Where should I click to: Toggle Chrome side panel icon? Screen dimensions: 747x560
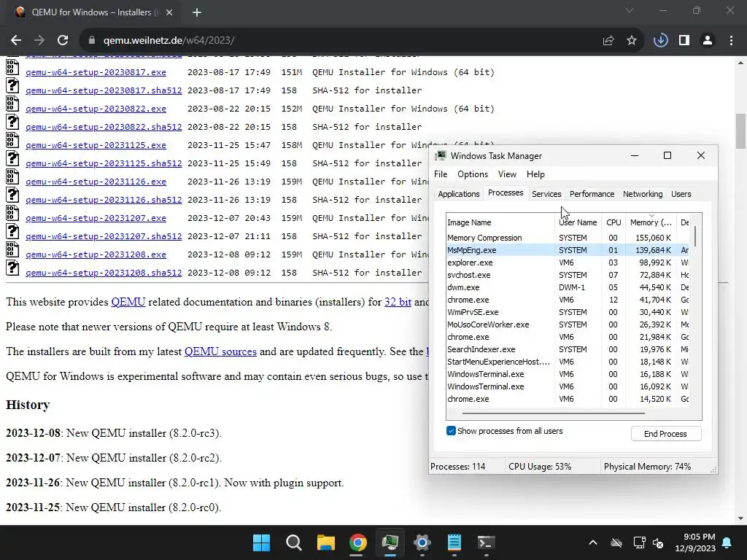click(x=684, y=41)
